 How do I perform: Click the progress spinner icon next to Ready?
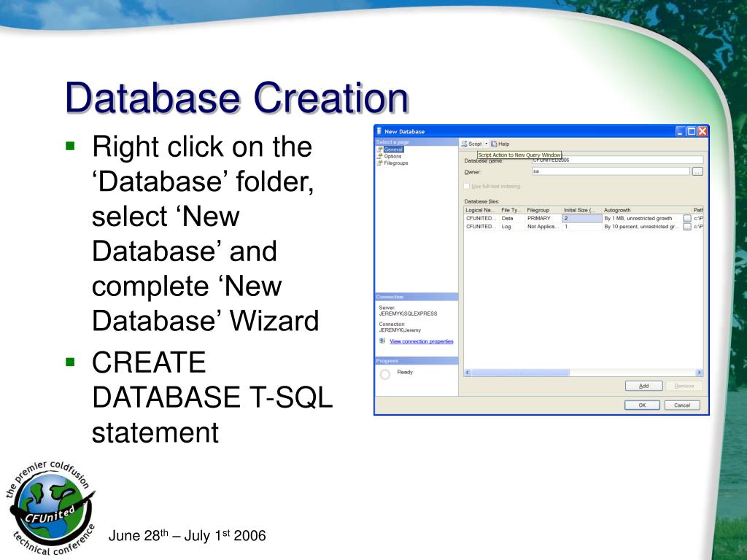[385, 374]
